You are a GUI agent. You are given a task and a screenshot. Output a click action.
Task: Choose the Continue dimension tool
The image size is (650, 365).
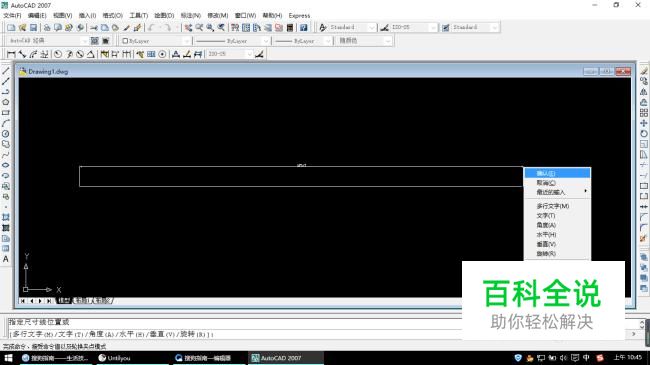click(126, 54)
